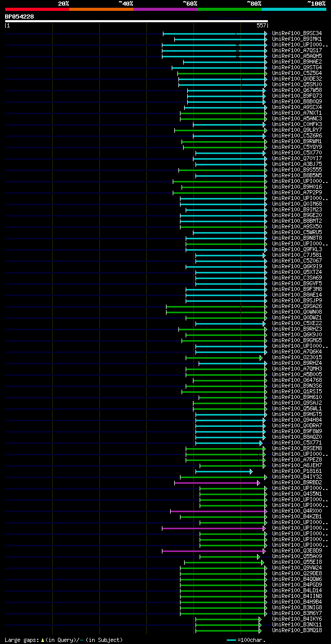
Task: Select hit label UniRef100_A9SCX4
Action: (297, 108)
